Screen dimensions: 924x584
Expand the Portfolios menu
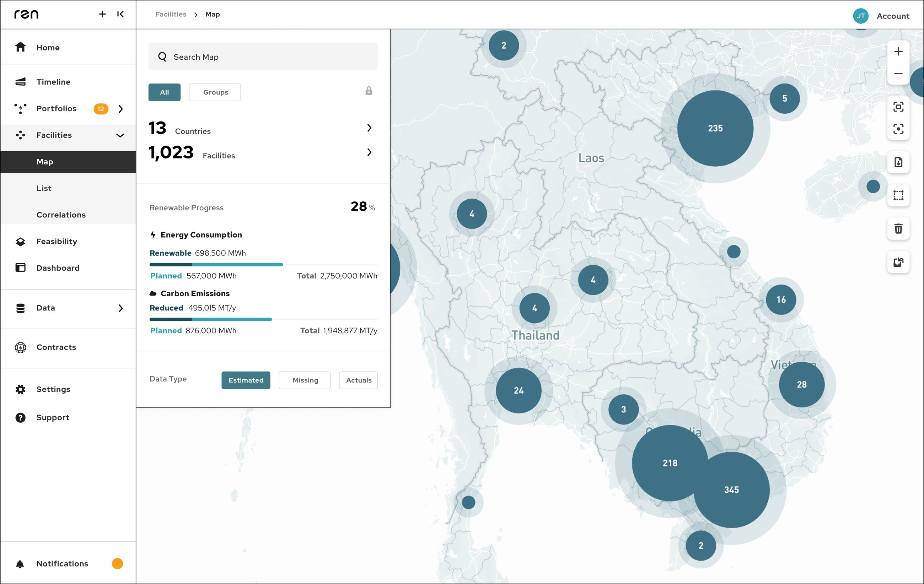point(120,108)
